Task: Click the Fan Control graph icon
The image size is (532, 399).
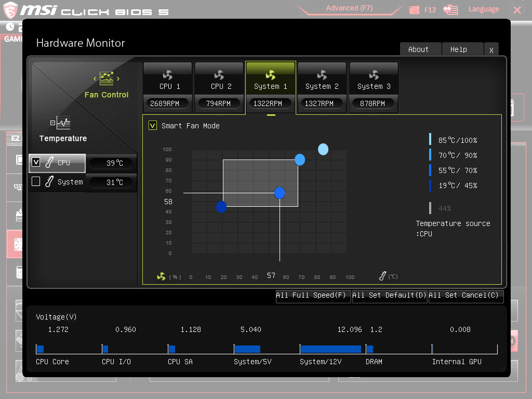Action: click(107, 78)
